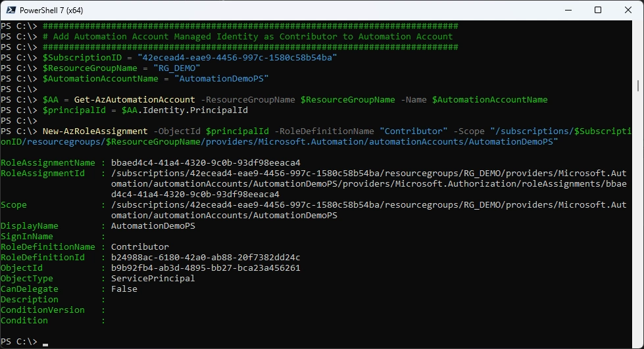Click the vertical scrollbar thumb

point(639,85)
